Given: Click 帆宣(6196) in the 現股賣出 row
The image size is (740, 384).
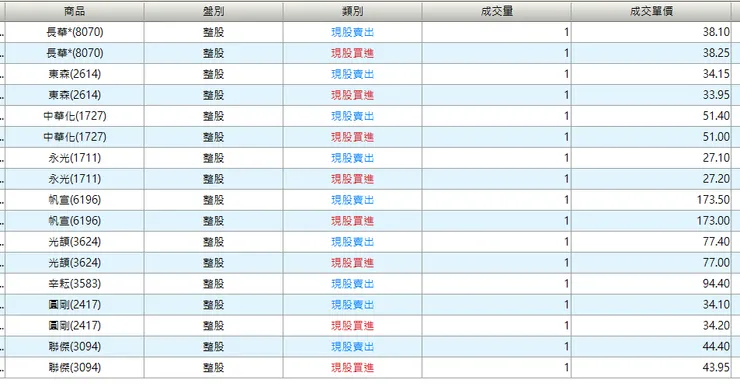Looking at the screenshot, I should click(x=75, y=200).
